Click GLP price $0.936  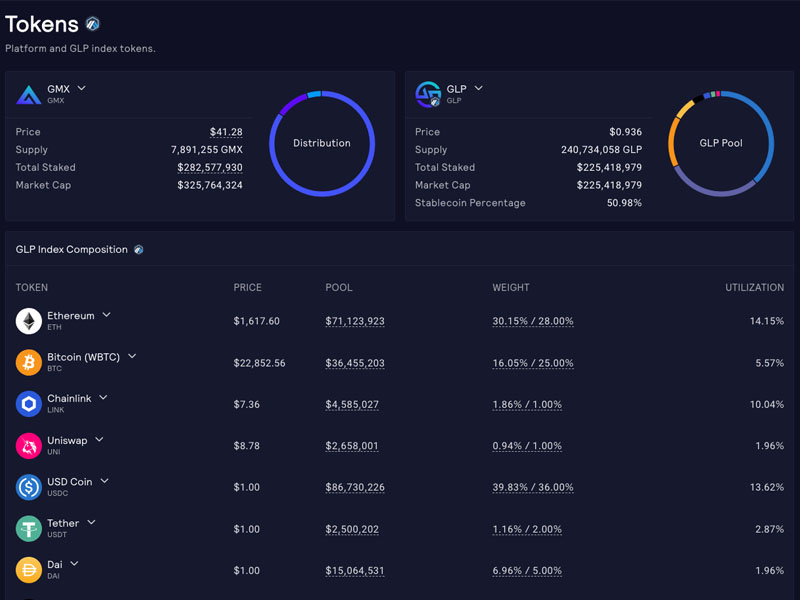626,132
